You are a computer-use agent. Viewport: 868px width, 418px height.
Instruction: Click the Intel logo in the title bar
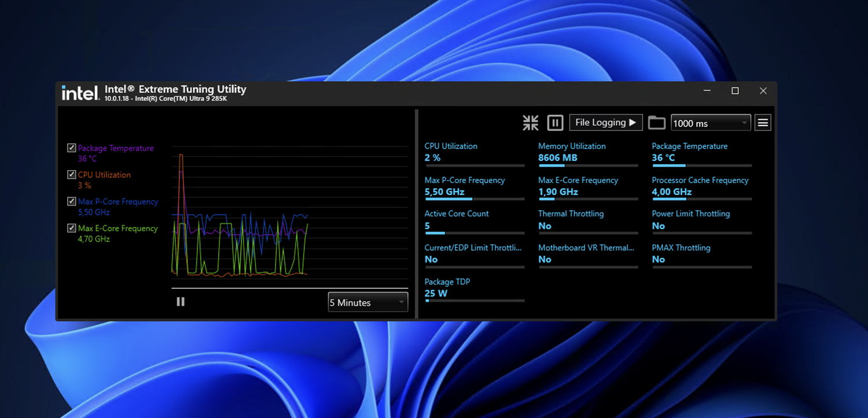tap(80, 93)
